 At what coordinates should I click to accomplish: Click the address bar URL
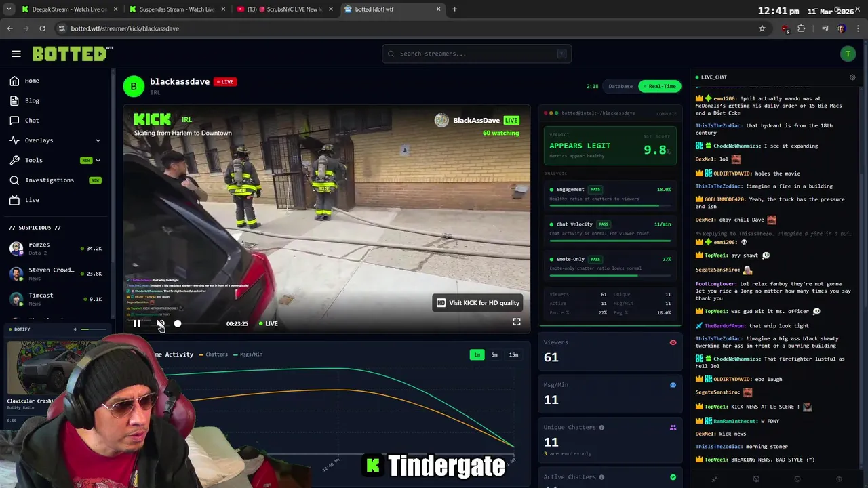(x=125, y=28)
